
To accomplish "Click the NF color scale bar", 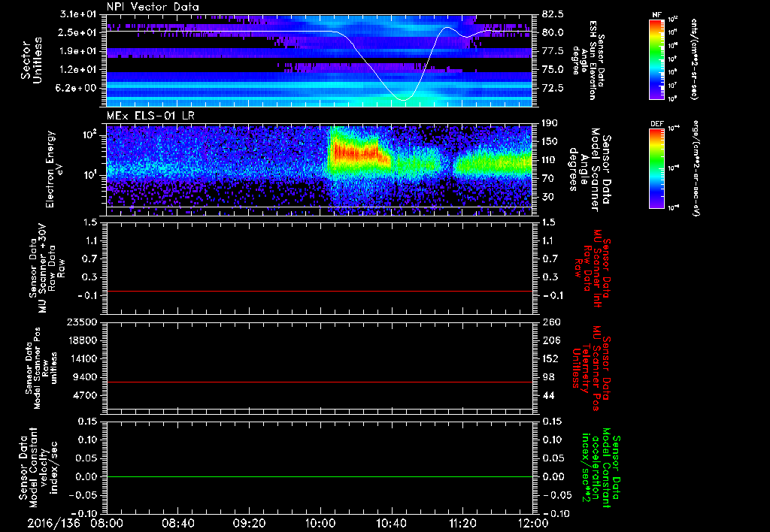I will click(x=656, y=59).
